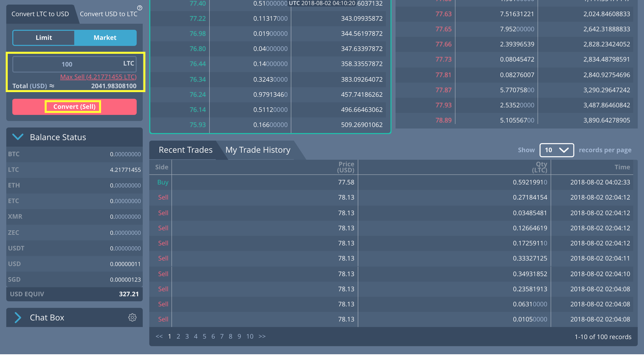
Task: Open Chat Box settings gear
Action: 132,318
